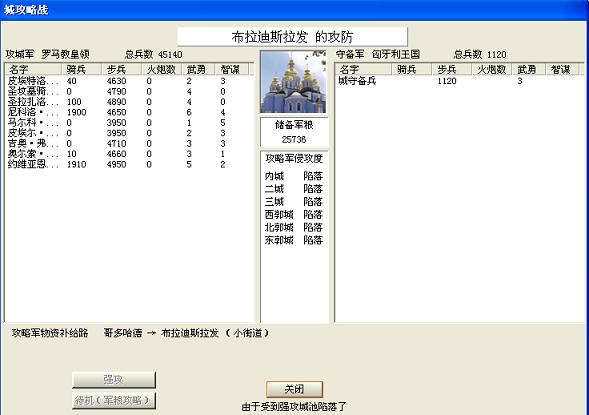Click the cathedral city picture
This screenshot has height=415, width=589.
click(x=293, y=82)
